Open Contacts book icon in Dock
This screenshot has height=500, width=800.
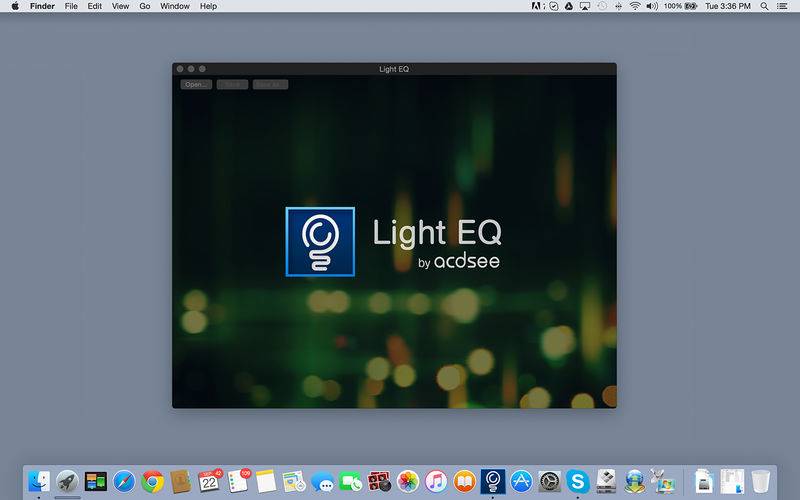coord(181,481)
